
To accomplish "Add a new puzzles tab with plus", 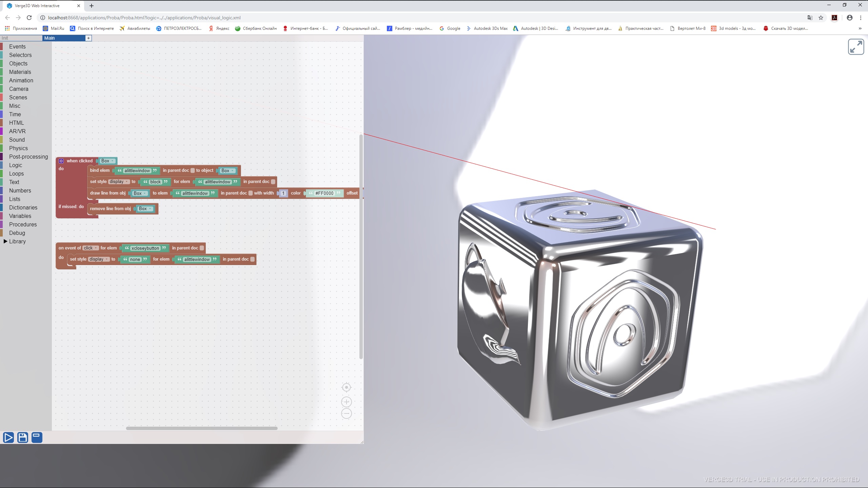I will [88, 38].
